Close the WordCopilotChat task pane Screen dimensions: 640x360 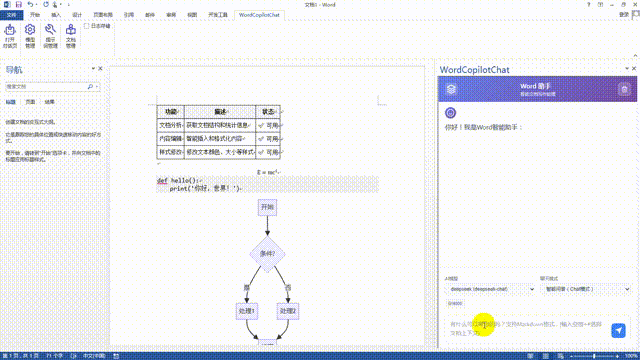(634, 69)
